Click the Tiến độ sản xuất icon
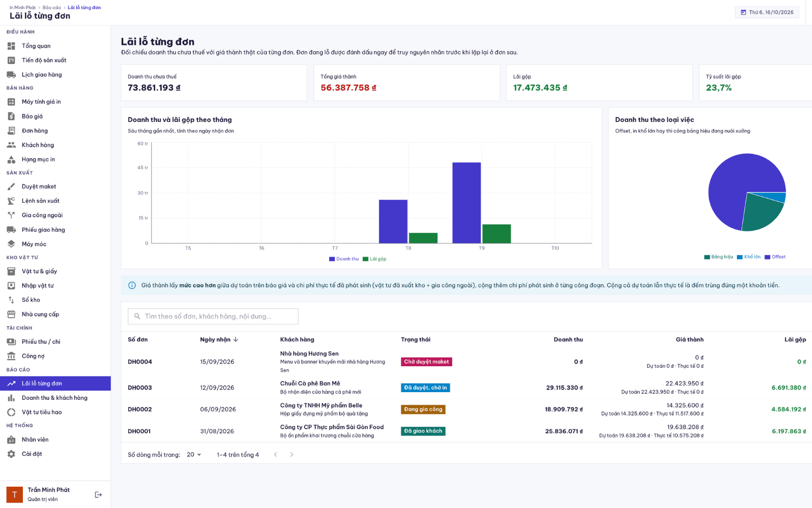Image resolution: width=812 pixels, height=508 pixels. pyautogui.click(x=11, y=60)
